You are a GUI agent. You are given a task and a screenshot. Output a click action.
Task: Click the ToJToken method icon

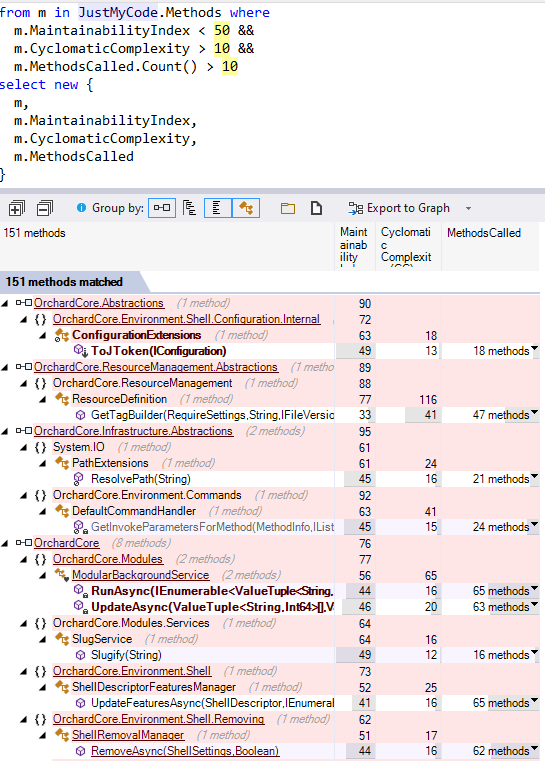coord(80,350)
